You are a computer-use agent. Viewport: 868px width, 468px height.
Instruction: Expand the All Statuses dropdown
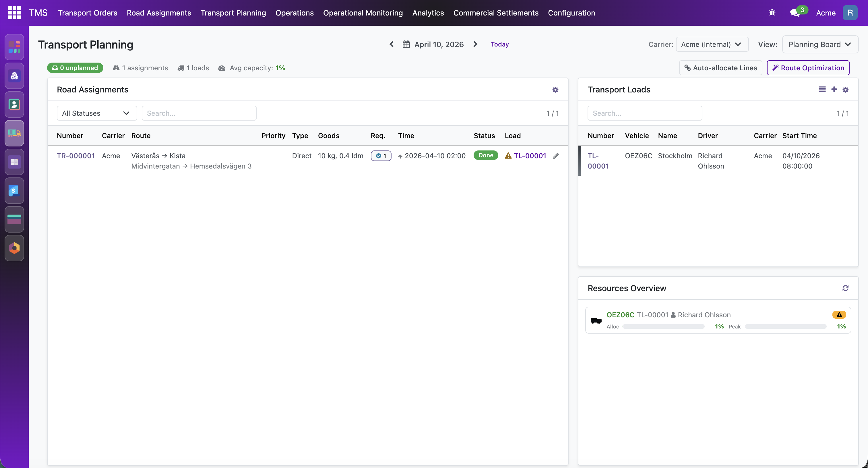pos(97,113)
